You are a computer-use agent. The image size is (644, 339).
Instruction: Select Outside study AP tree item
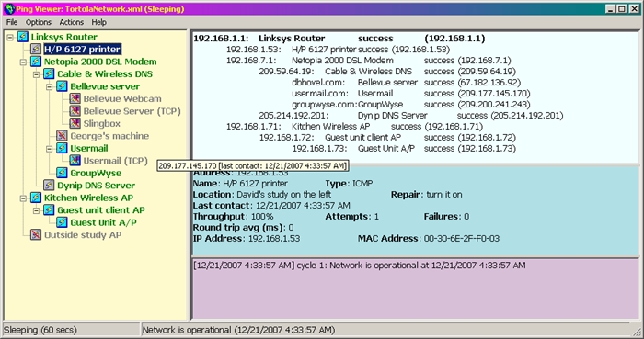[x=83, y=234]
